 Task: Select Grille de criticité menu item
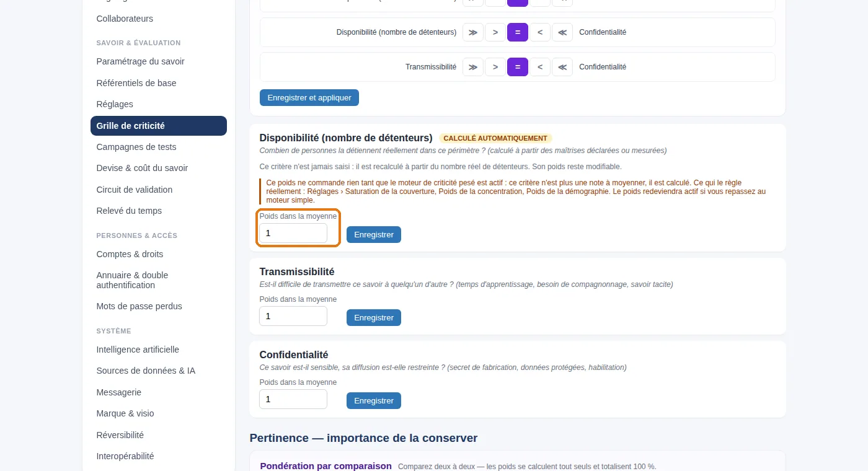159,126
